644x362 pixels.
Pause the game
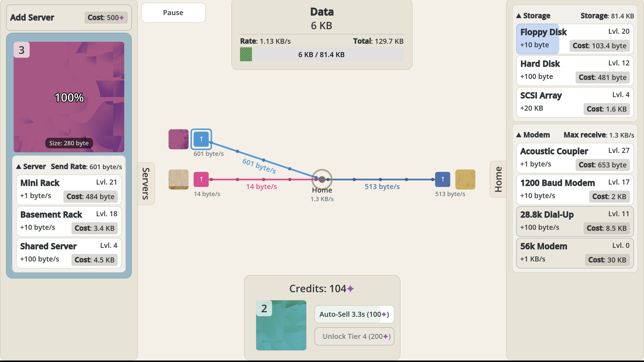click(x=173, y=13)
